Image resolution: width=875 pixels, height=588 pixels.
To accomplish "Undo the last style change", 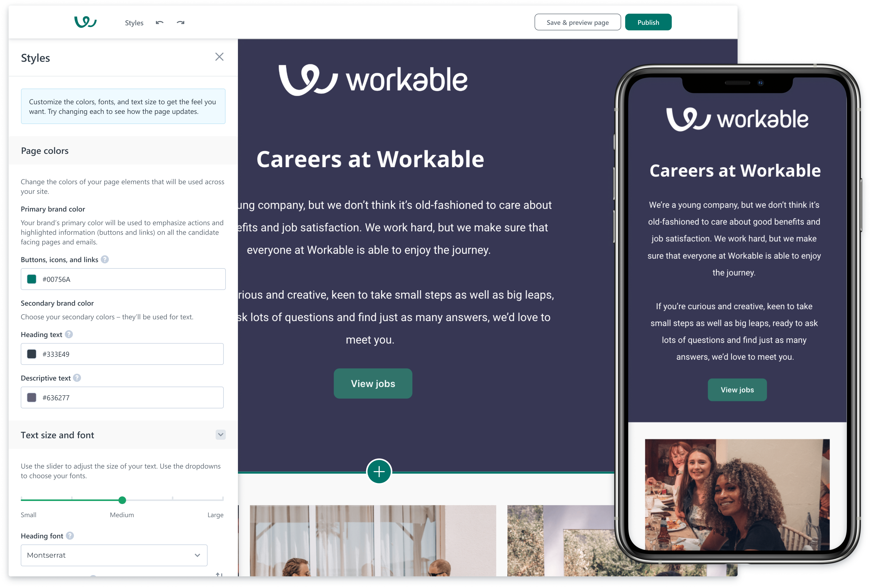I will tap(160, 23).
